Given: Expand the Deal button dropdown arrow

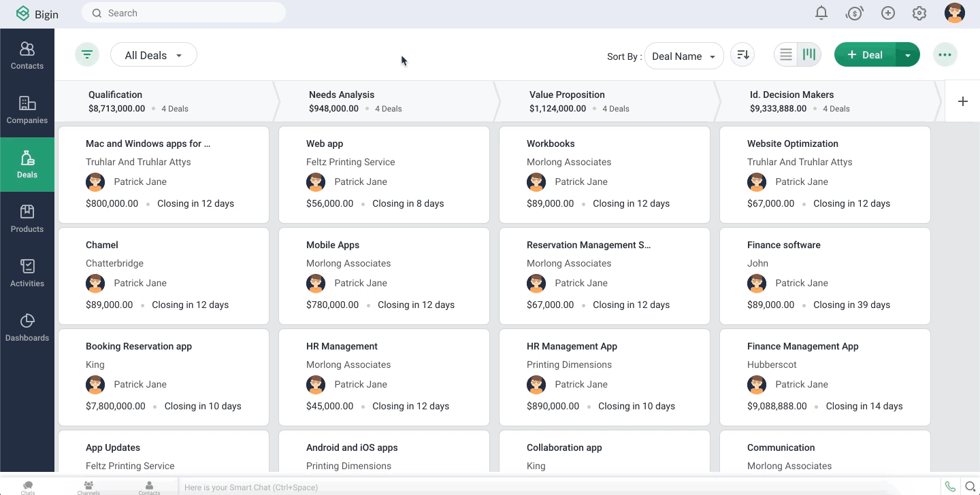Looking at the screenshot, I should click(908, 55).
